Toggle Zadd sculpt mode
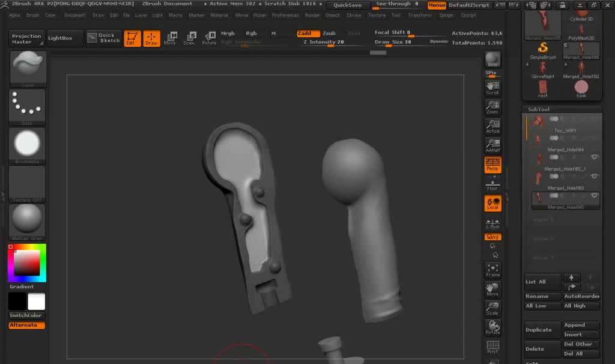This screenshot has width=615, height=364. coord(308,34)
